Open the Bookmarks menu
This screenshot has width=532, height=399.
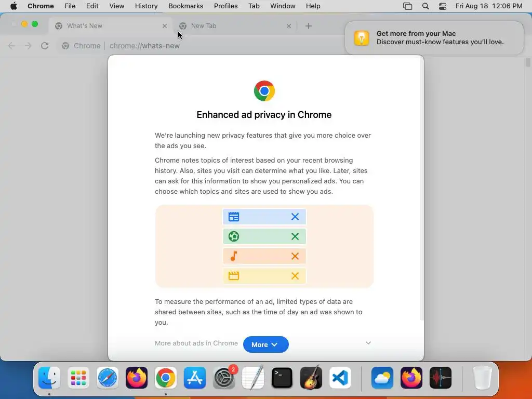(185, 6)
